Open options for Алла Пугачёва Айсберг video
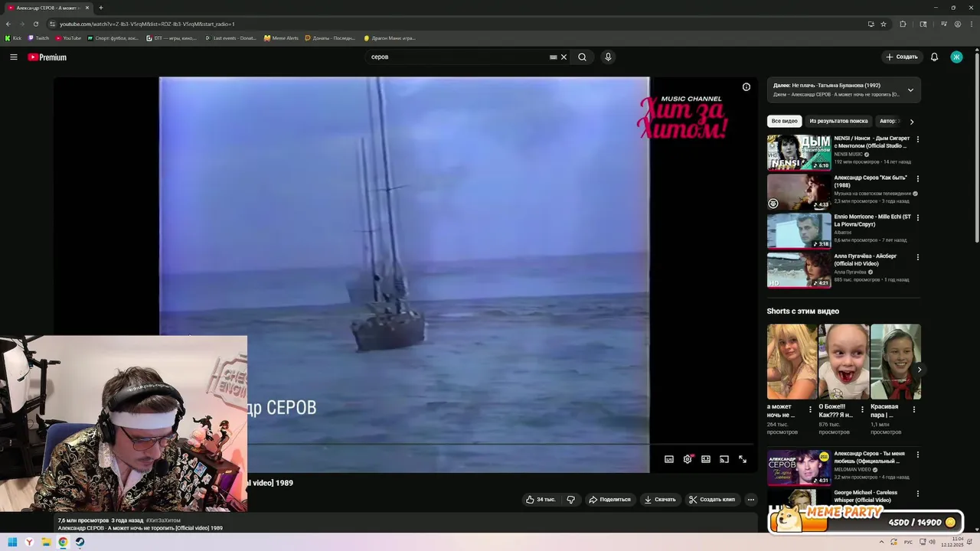This screenshot has height=551, width=980. 917,257
